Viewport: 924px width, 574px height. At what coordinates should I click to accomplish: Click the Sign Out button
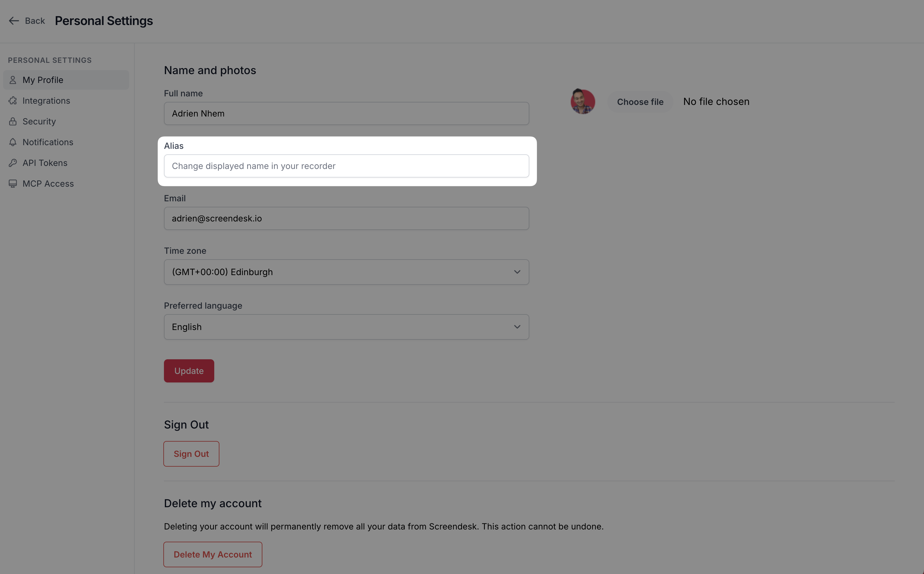(x=191, y=454)
